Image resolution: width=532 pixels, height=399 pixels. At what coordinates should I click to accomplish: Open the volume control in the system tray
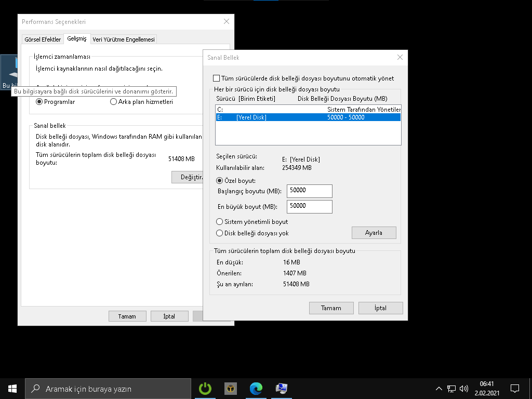[x=463, y=388]
